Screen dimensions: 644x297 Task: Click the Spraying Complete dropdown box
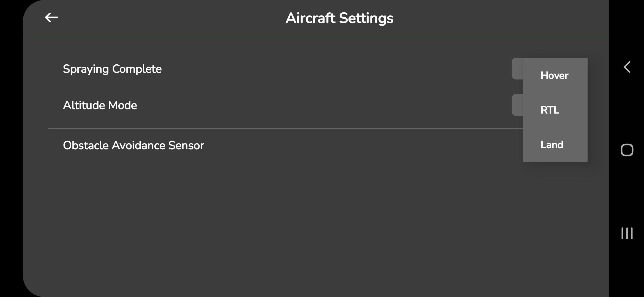point(517,69)
